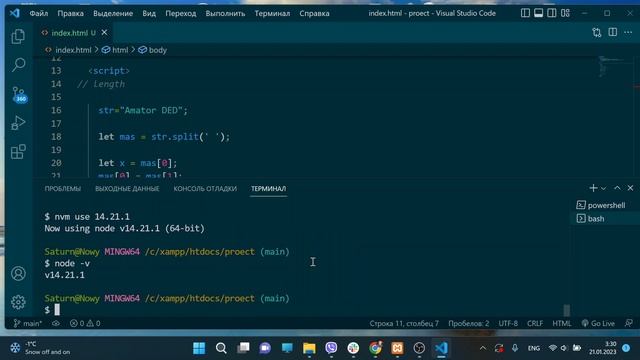Open the Вид menu
The width and height of the screenshot is (640, 360).
[149, 13]
